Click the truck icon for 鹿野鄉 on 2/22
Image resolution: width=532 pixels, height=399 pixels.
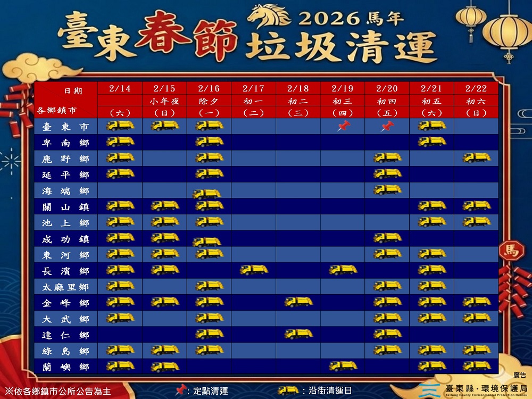[x=477, y=157]
